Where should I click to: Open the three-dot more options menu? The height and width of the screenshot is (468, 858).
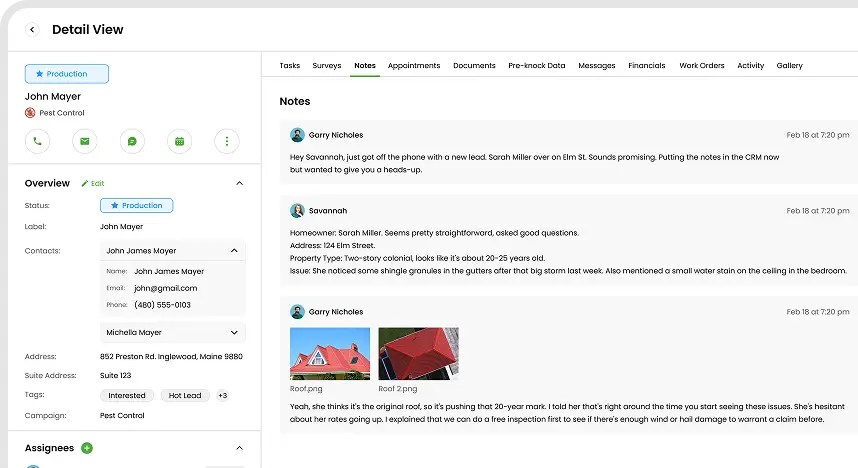click(227, 141)
